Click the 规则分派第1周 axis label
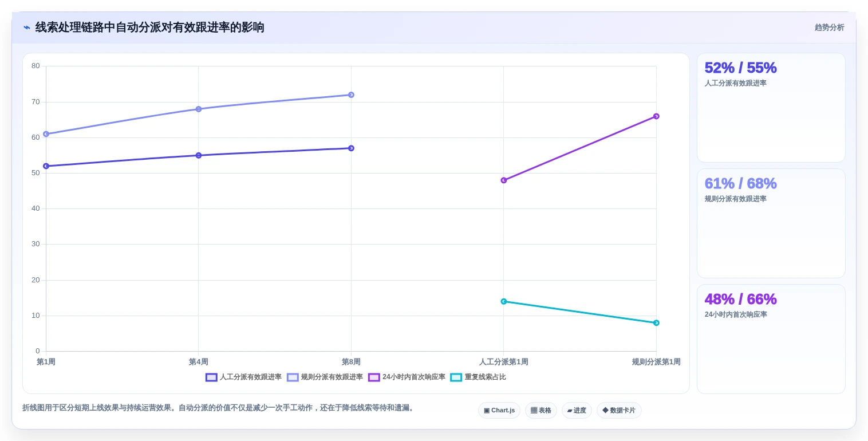 [x=656, y=362]
